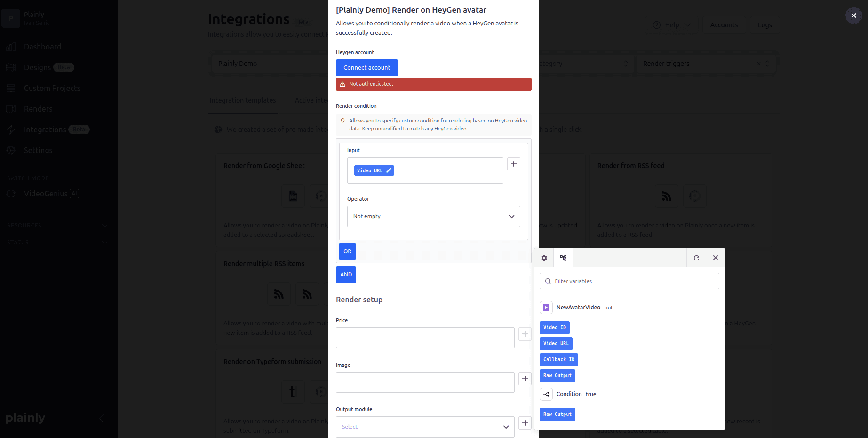868x438 pixels.
Task: Click the Typeform icon in card
Action: coord(293,392)
